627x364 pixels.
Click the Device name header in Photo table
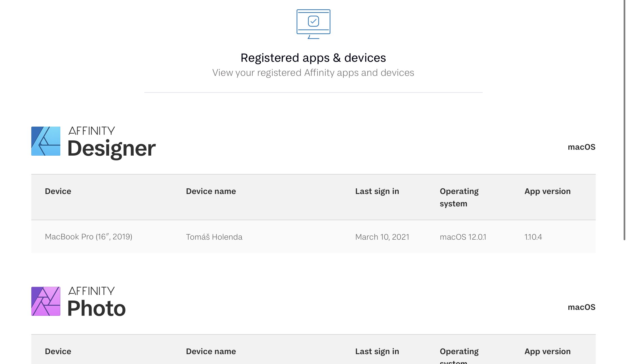point(211,351)
